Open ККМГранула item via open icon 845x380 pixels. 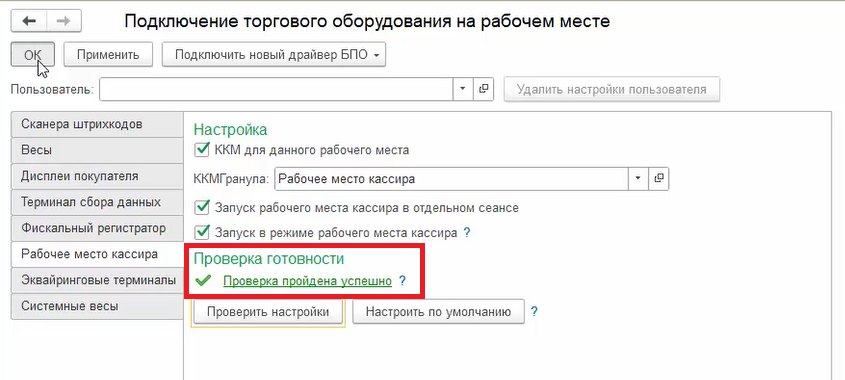click(x=659, y=178)
